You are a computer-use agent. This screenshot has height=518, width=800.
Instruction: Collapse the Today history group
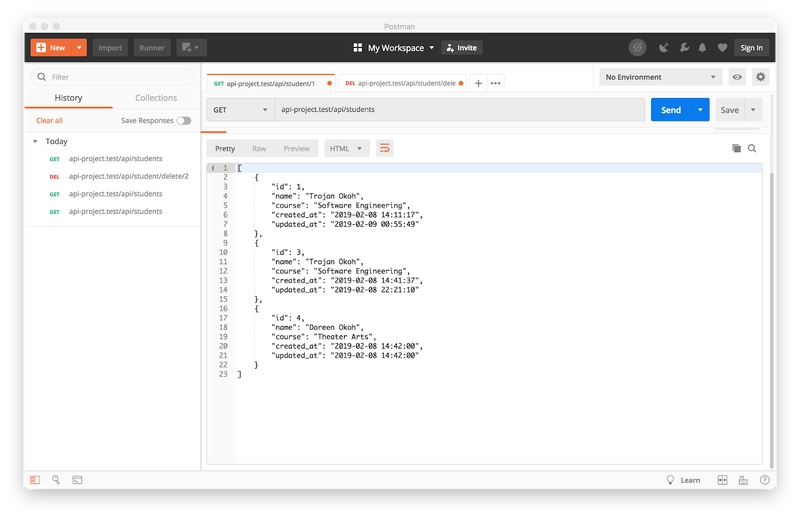coord(35,142)
